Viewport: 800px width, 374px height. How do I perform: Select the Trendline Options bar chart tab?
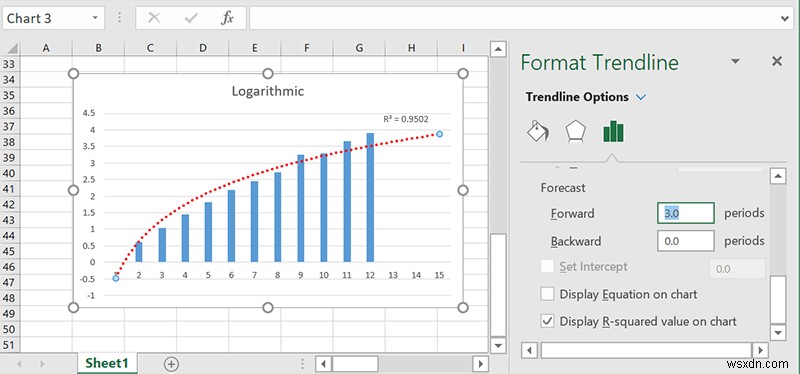click(x=613, y=131)
